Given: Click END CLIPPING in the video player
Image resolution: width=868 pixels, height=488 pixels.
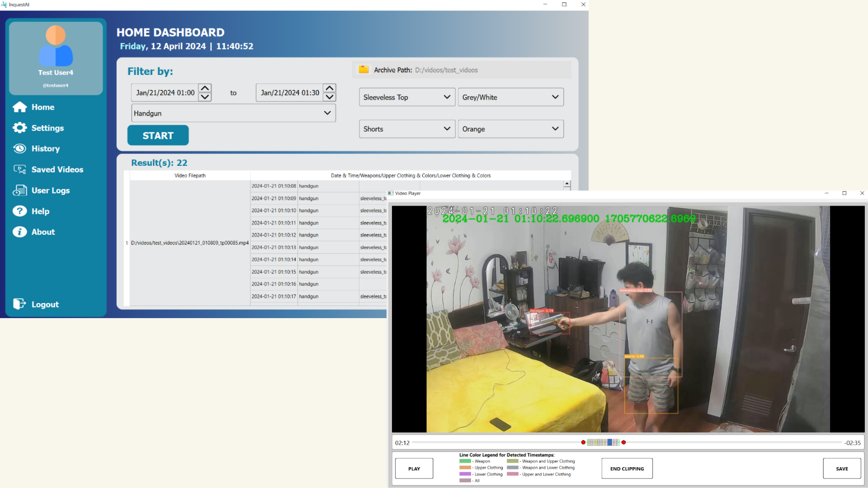Looking at the screenshot, I should pyautogui.click(x=627, y=469).
